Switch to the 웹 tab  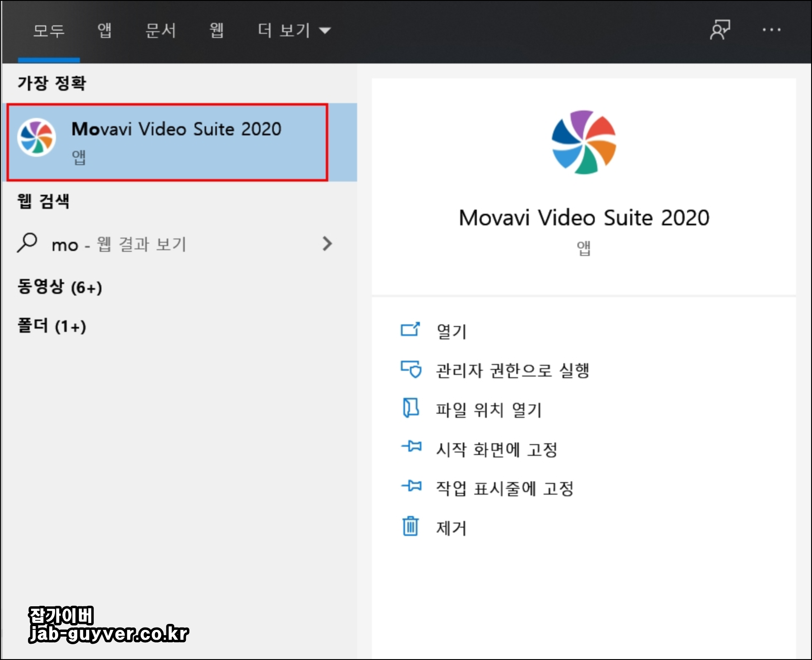pos(217,31)
